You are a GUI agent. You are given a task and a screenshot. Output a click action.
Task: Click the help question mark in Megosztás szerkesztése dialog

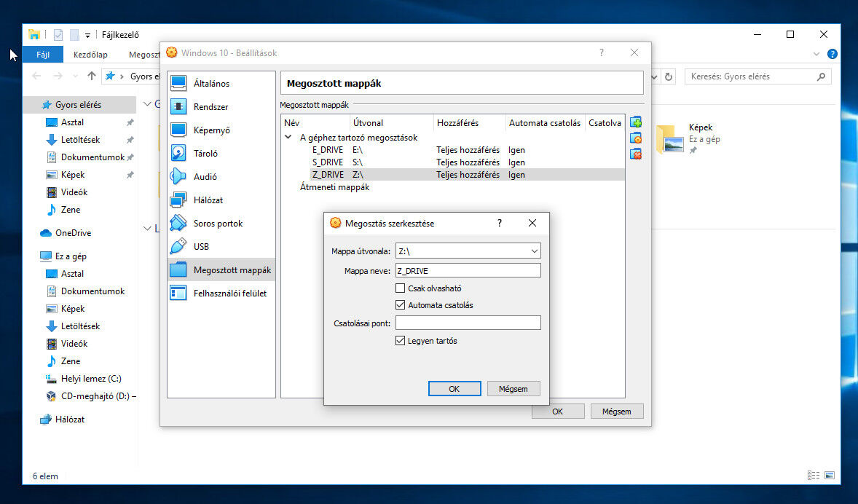click(x=500, y=223)
